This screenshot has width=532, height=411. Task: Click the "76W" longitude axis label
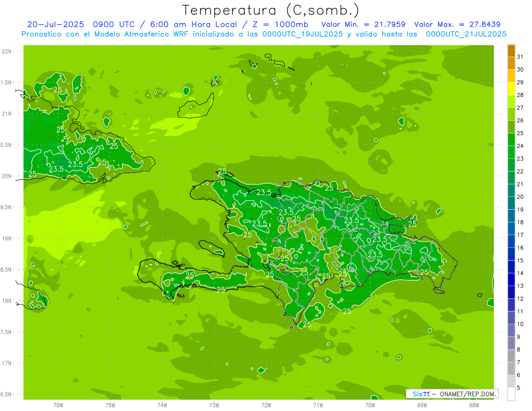tap(58, 405)
